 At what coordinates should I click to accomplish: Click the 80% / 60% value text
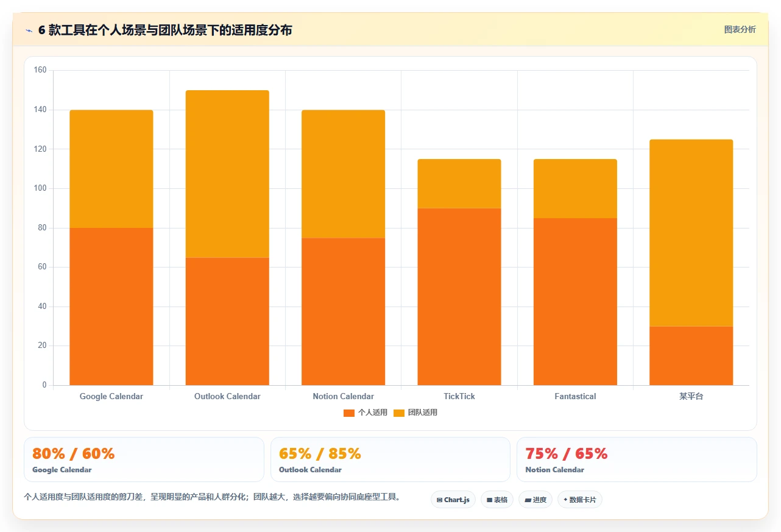[73, 453]
